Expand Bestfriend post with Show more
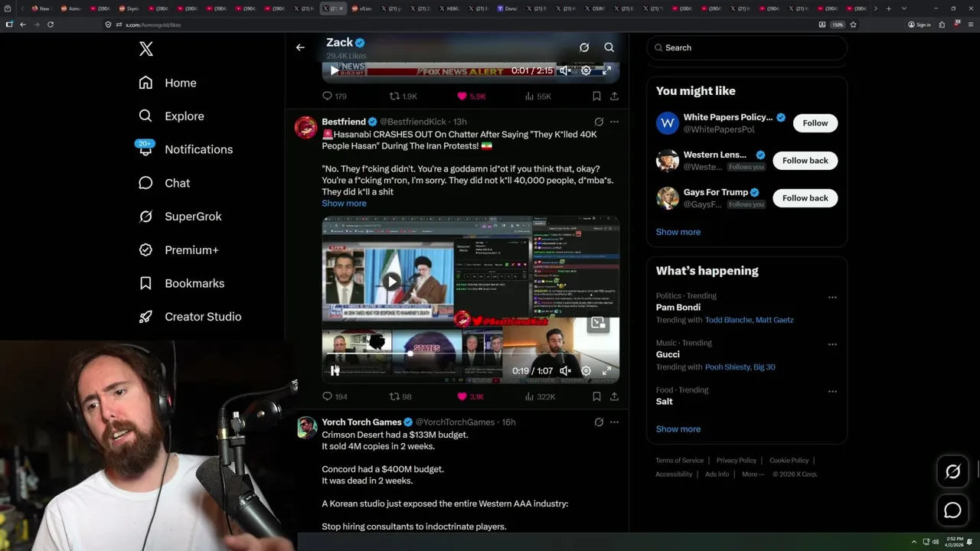This screenshot has height=551, width=980. pos(344,204)
